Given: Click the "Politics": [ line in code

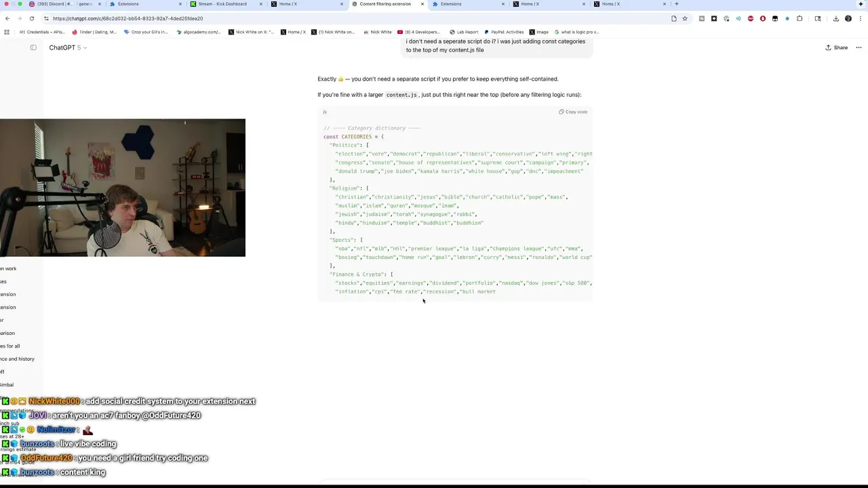Looking at the screenshot, I should click(349, 145).
